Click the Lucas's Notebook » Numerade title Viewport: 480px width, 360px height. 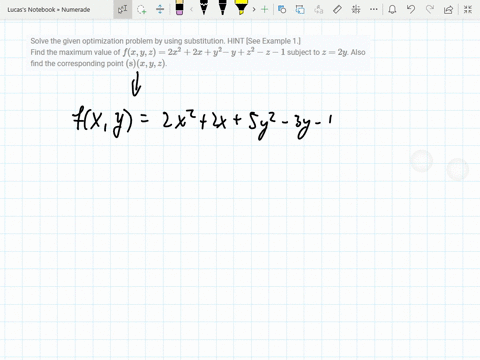[49, 10]
